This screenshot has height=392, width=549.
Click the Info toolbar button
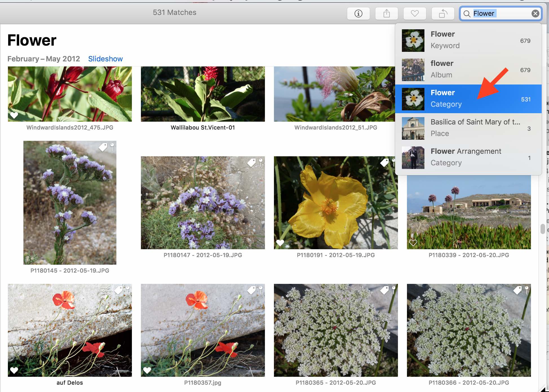358,14
